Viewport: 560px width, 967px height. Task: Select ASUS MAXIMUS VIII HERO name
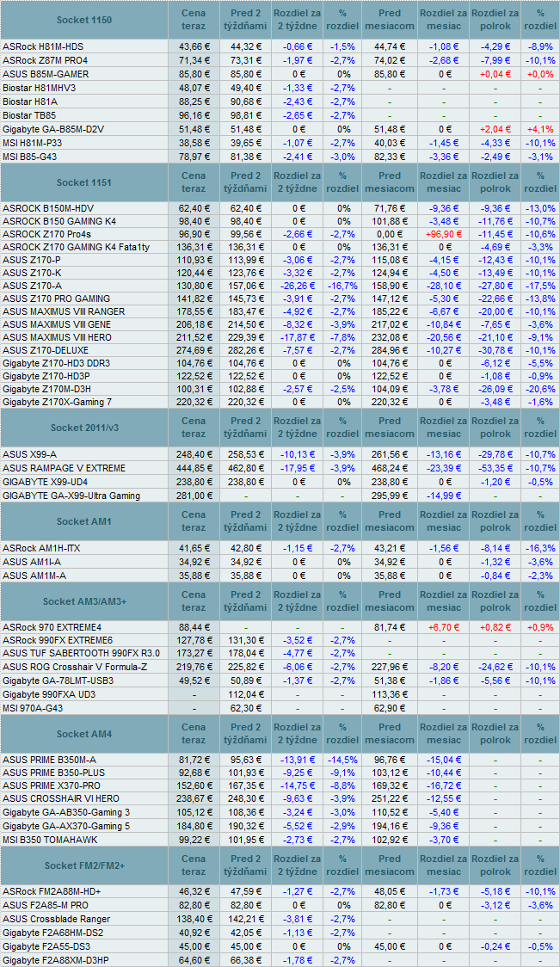pyautogui.click(x=58, y=338)
